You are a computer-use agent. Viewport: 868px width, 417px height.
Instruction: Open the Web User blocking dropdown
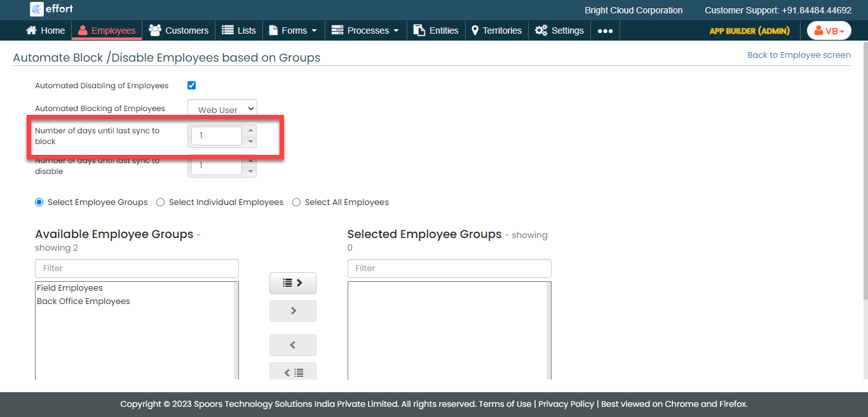(222, 109)
